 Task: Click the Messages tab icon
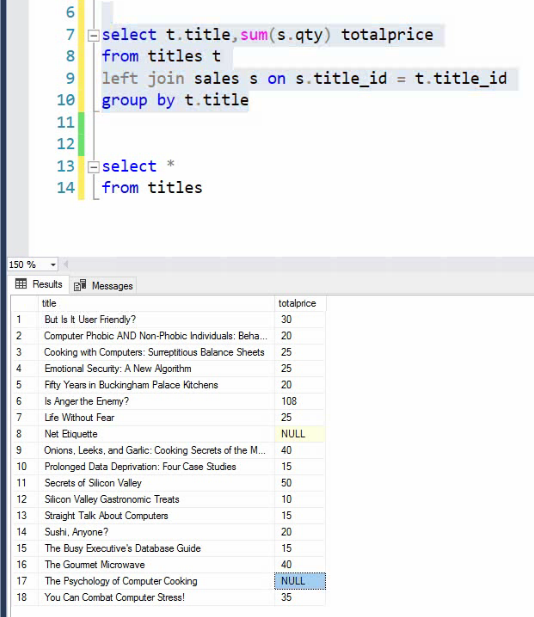(x=80, y=285)
